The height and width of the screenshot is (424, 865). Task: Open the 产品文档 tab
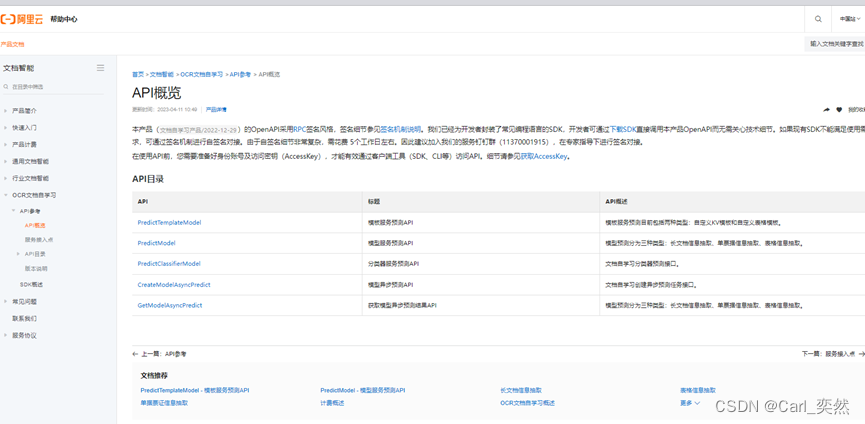point(12,44)
